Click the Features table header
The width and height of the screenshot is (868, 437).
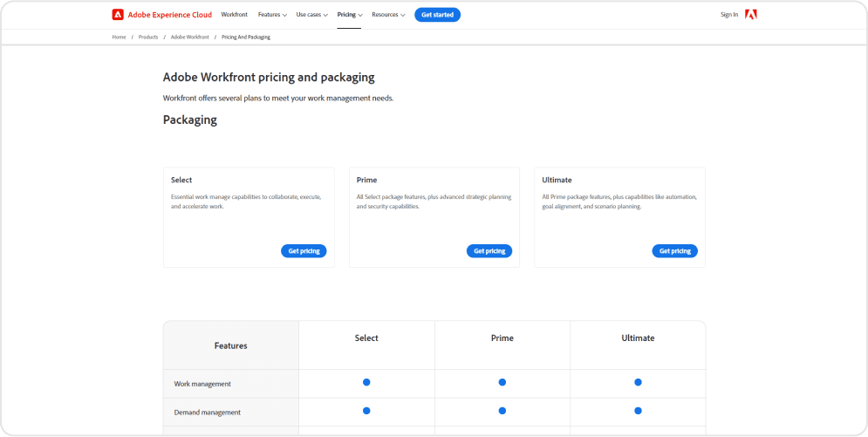click(231, 345)
